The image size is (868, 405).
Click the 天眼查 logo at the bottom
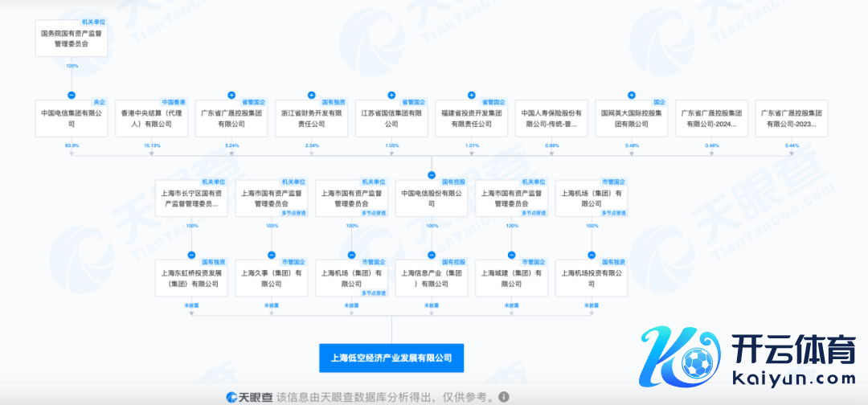tap(248, 397)
